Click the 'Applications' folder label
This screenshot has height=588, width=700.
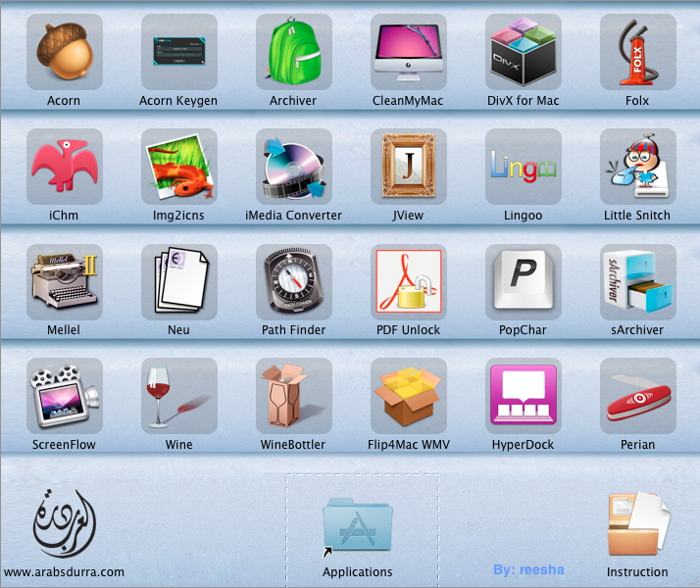[x=357, y=572]
